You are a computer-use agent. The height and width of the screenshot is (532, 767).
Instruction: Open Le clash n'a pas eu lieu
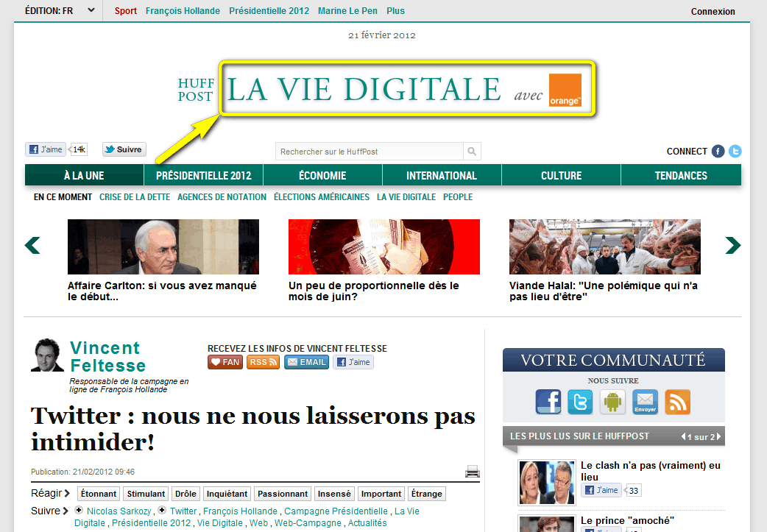651,471
